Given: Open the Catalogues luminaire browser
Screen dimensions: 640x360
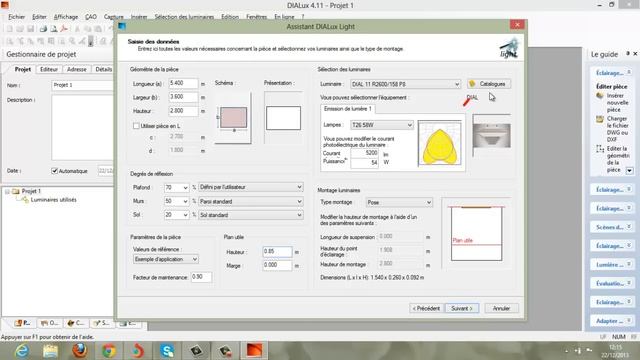Looking at the screenshot, I should pos(489,84).
